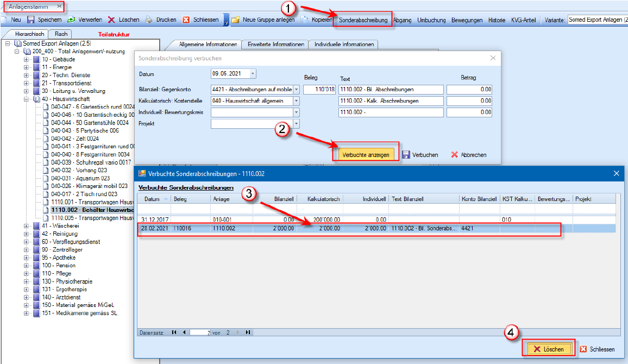The width and height of the screenshot is (628, 364).
Task: Expand the 110 - Pflege node
Action: click(x=27, y=273)
